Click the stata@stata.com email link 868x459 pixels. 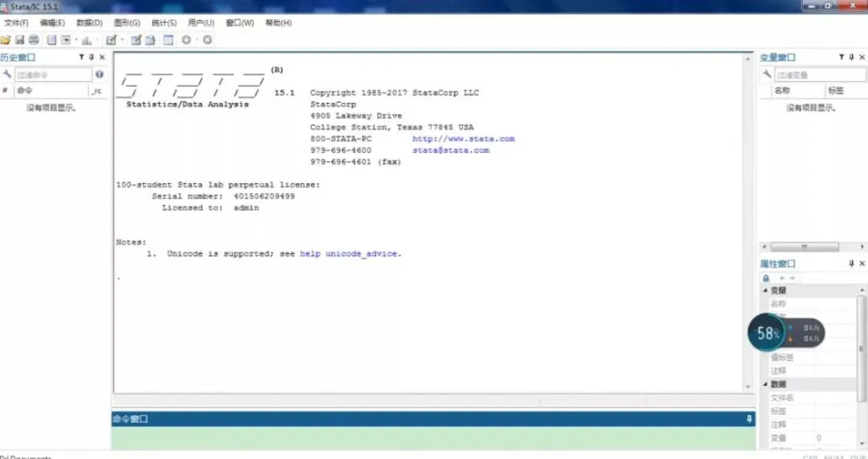click(x=451, y=150)
